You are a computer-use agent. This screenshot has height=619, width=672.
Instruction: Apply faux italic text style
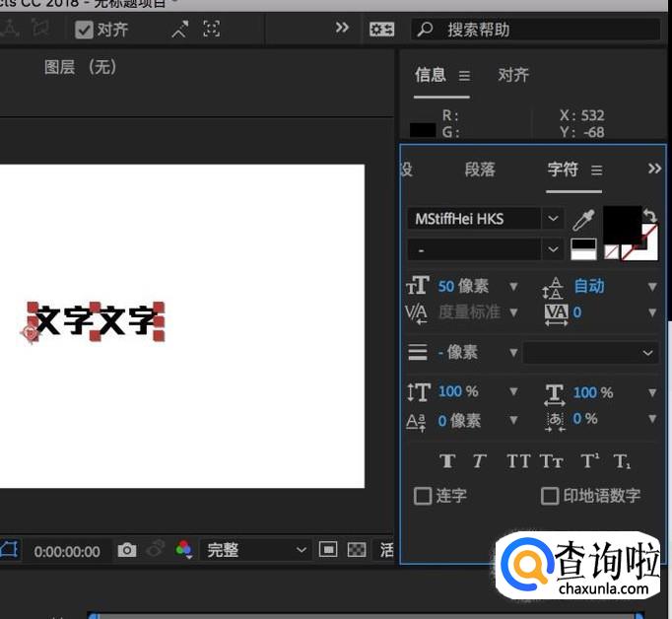click(x=480, y=460)
